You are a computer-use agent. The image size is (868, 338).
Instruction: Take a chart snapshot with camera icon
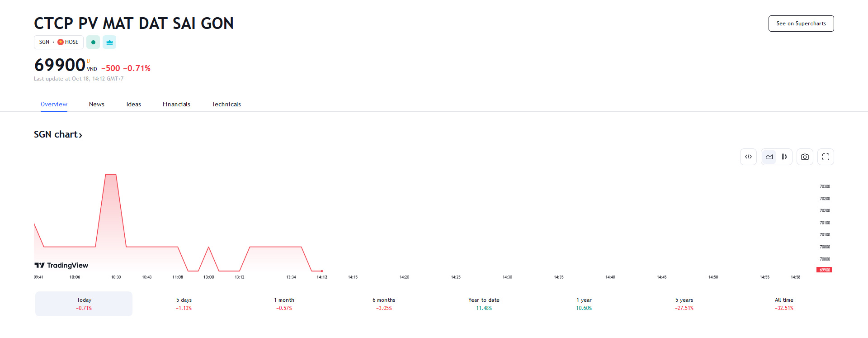point(805,157)
